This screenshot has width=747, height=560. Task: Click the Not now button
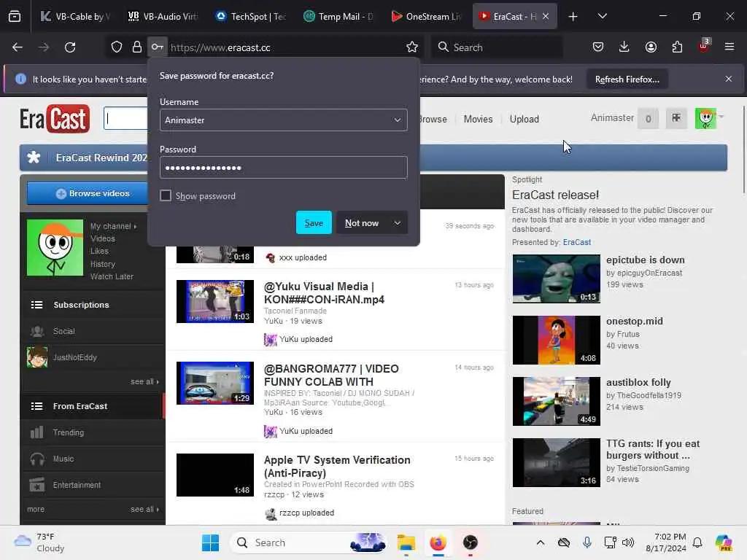point(362,223)
